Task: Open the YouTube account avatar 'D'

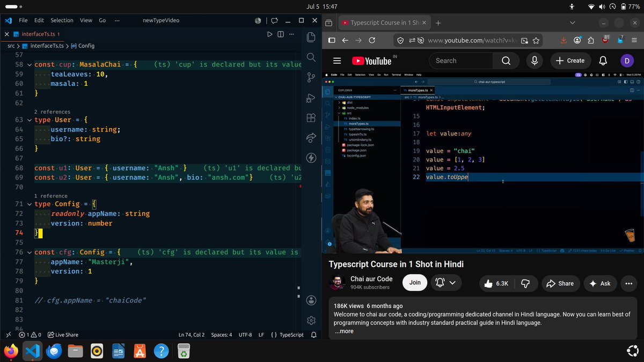Action: [x=626, y=61]
